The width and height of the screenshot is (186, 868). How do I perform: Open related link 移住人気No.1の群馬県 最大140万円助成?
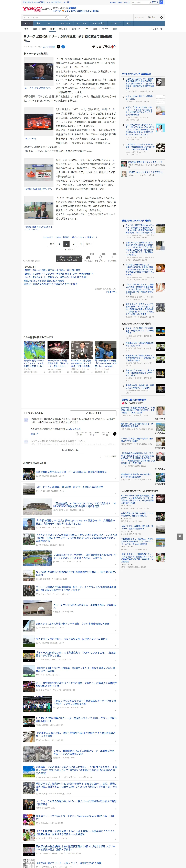click(44, 280)
